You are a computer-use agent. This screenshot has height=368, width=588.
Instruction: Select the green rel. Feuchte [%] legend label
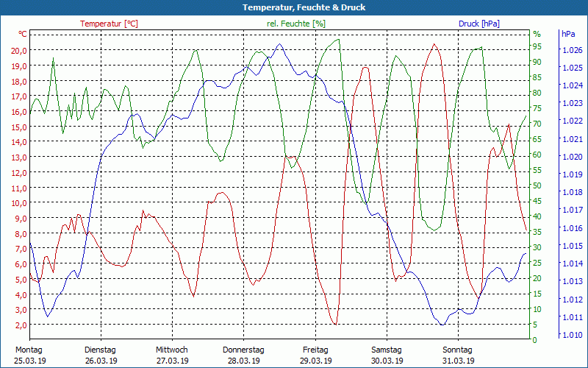pos(297,24)
